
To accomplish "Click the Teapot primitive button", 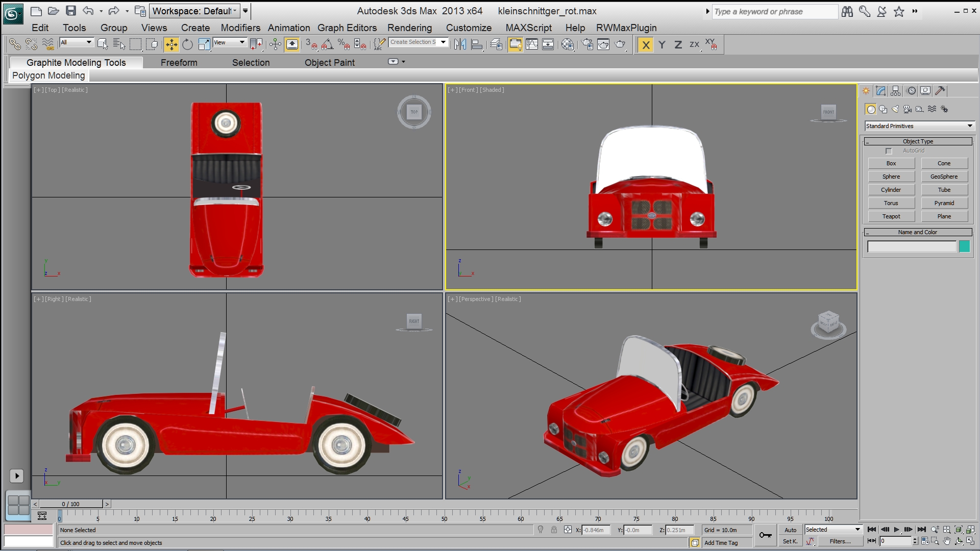I will click(x=891, y=216).
